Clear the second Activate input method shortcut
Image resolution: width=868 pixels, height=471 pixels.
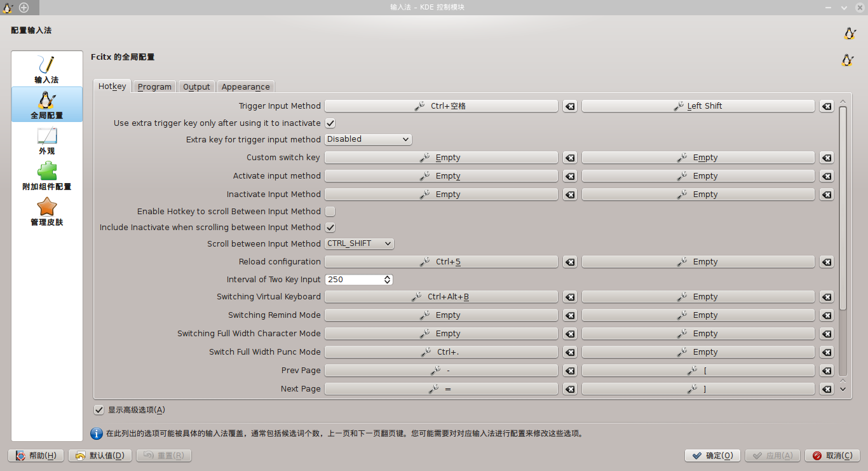point(826,176)
